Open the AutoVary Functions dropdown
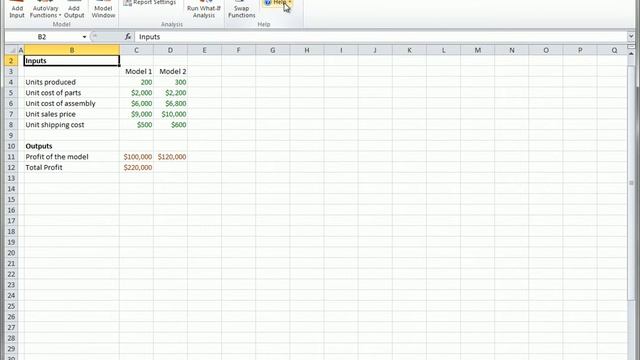 45,9
